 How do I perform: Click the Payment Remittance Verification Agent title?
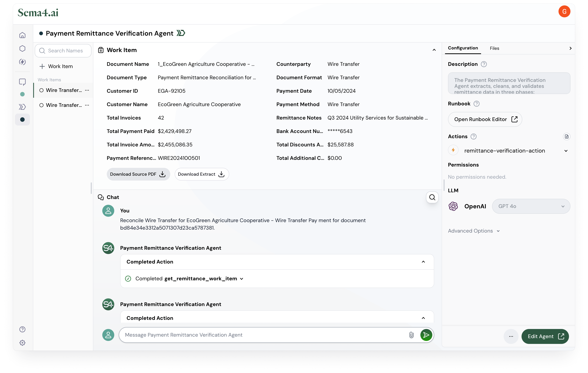click(110, 33)
